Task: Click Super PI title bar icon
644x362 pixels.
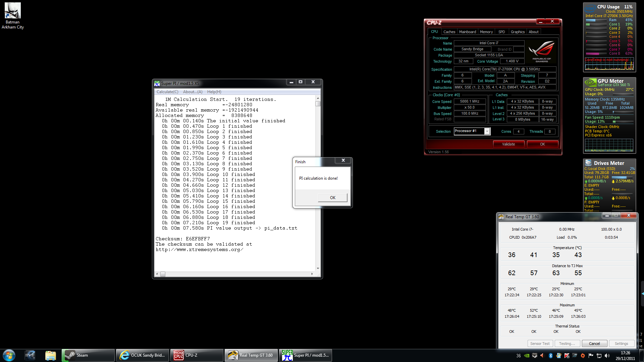Action: point(157,83)
